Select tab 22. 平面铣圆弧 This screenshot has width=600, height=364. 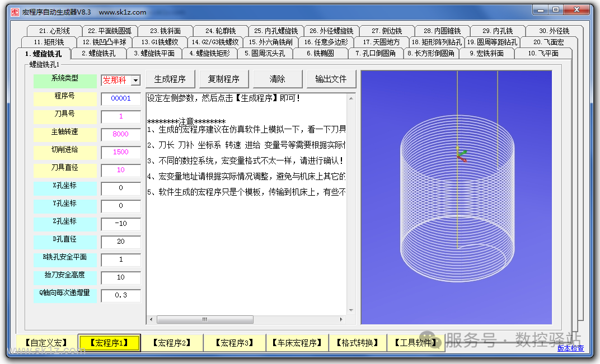(x=110, y=31)
